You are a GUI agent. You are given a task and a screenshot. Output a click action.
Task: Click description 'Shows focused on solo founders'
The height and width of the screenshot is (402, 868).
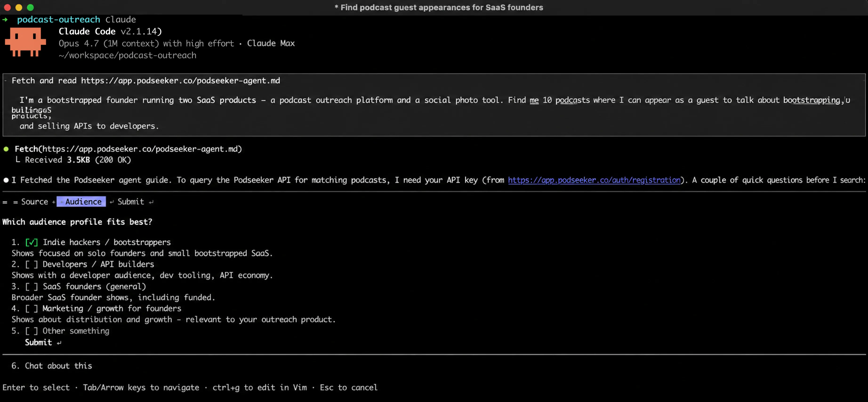pos(142,253)
